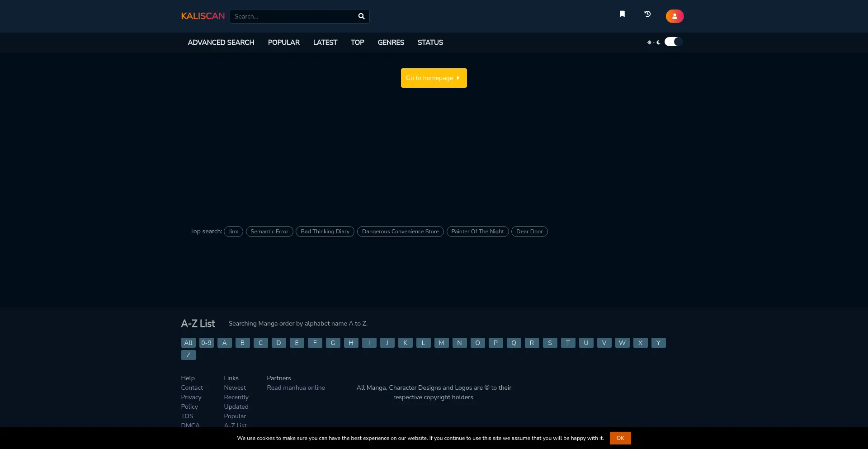Filter manga by letter R
The image size is (868, 449).
[x=532, y=343]
